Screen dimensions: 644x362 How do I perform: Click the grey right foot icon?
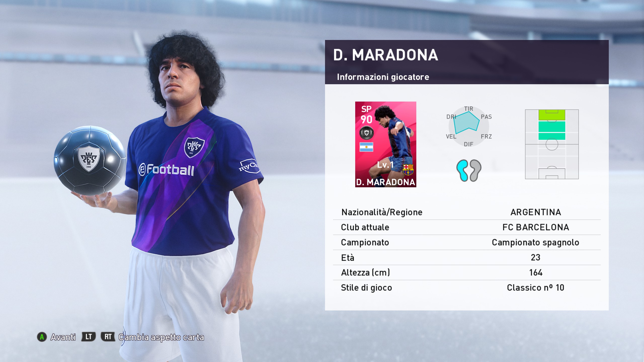tap(475, 170)
